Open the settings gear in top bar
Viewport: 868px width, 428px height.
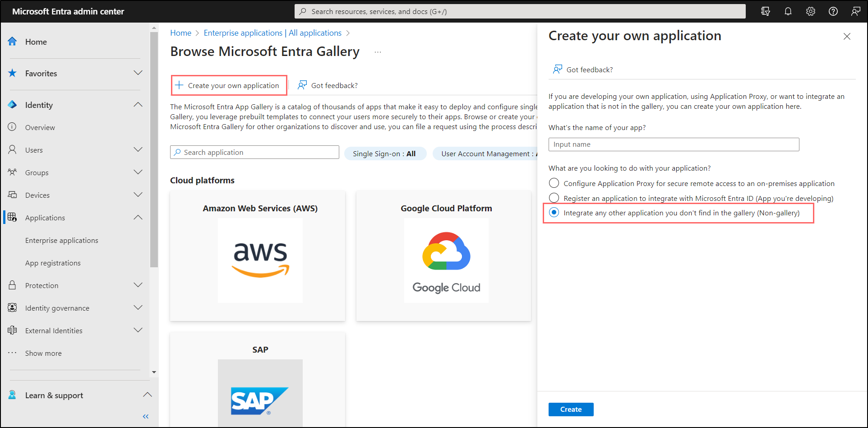[810, 11]
